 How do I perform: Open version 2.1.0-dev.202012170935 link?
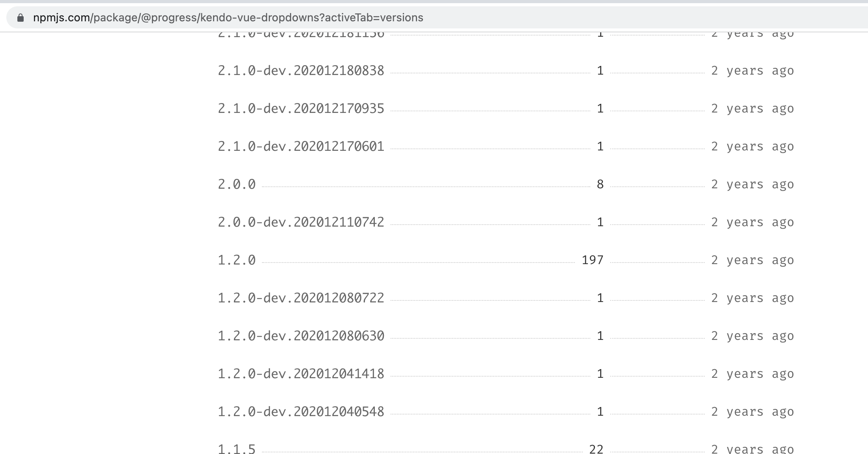(x=301, y=109)
